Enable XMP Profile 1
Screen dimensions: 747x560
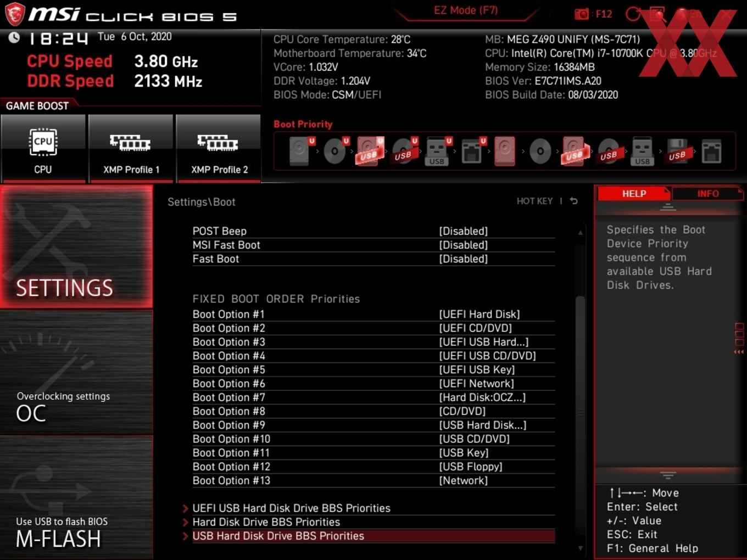131,148
